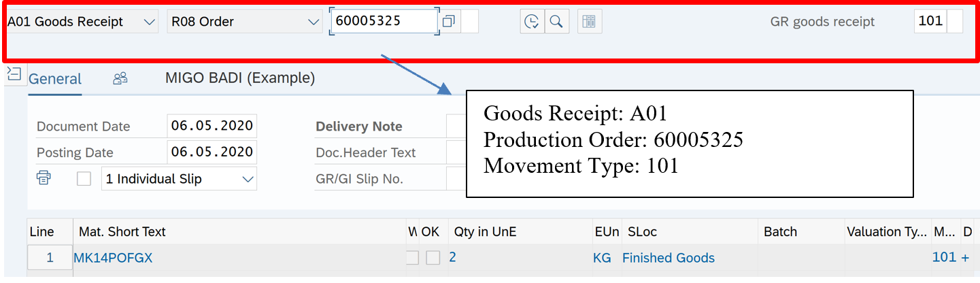Click the movement type 101 field

click(930, 21)
